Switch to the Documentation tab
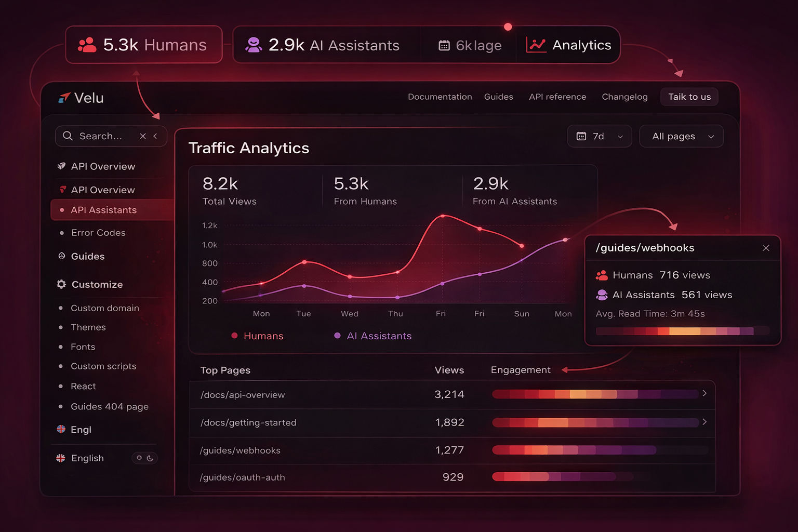 pos(440,97)
